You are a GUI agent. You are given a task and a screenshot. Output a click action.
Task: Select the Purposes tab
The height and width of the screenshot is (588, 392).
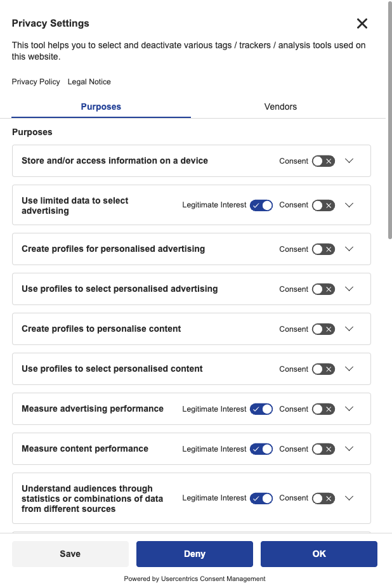point(101,107)
